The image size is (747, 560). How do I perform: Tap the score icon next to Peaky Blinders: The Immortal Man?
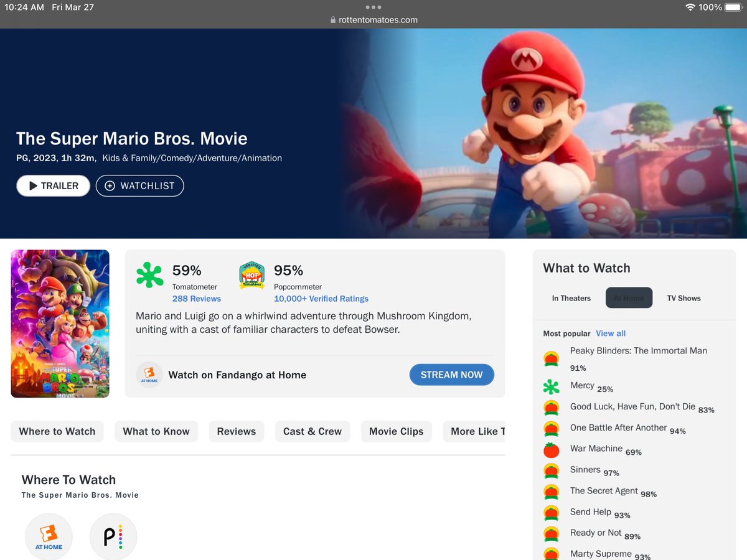pyautogui.click(x=551, y=359)
